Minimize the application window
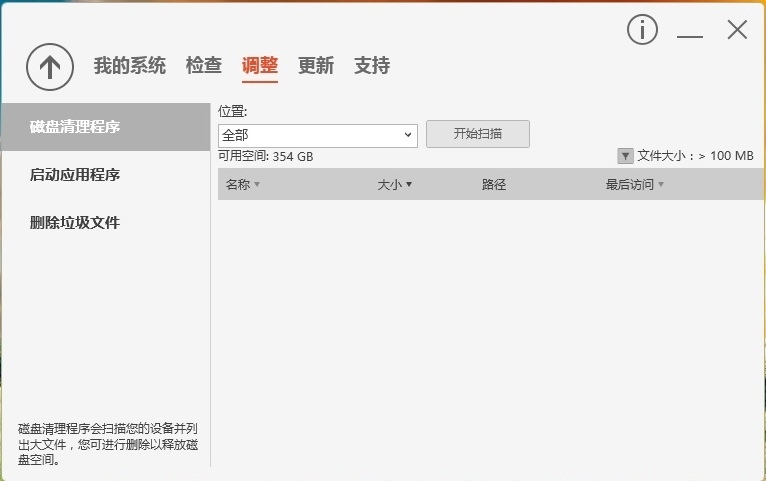 click(x=690, y=36)
